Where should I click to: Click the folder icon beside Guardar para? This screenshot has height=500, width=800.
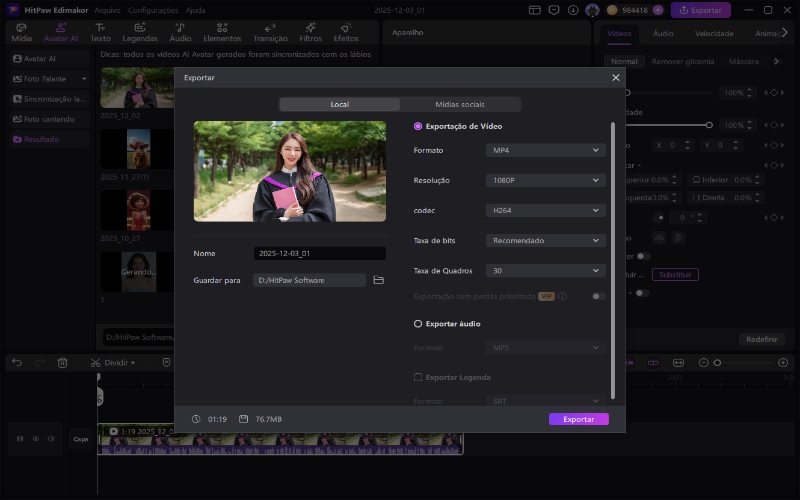[x=379, y=280]
